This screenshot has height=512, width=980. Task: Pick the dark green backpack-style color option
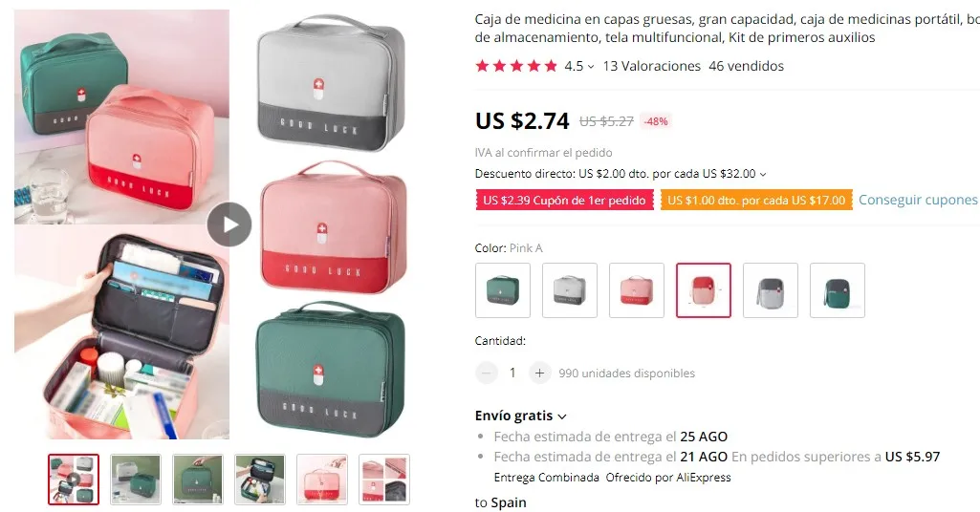pyautogui.click(x=837, y=290)
